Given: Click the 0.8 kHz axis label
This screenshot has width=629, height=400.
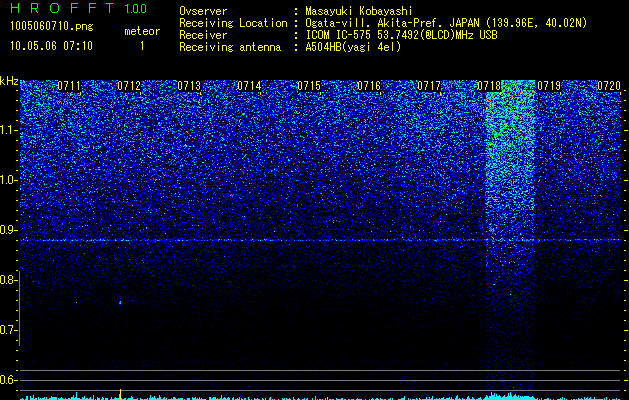Looking at the screenshot, I should pos(8,280).
